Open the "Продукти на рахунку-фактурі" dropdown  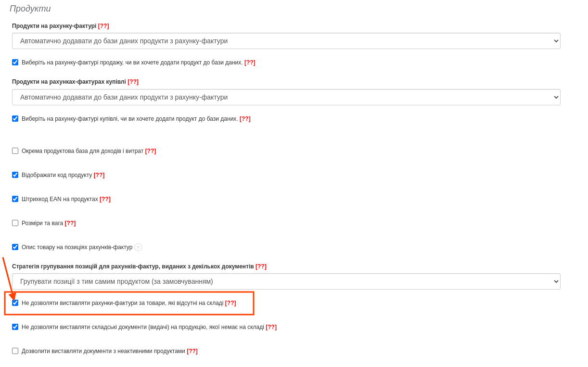286,41
